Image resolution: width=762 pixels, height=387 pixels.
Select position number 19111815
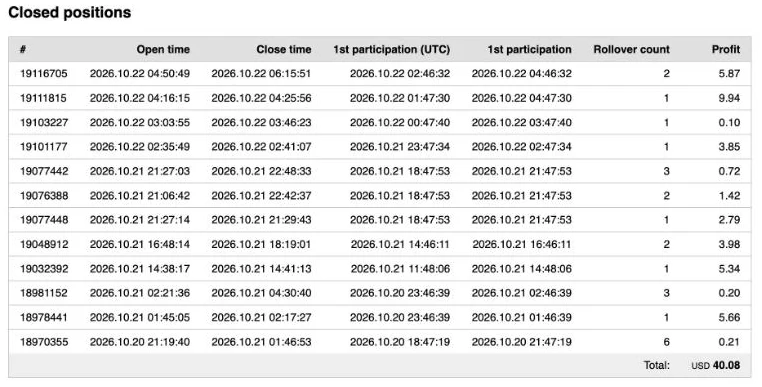tap(44, 98)
